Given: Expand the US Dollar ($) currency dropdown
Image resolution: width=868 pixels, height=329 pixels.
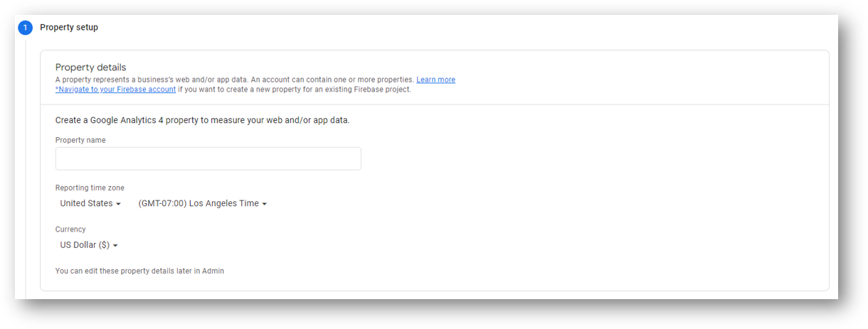Looking at the screenshot, I should [x=89, y=245].
